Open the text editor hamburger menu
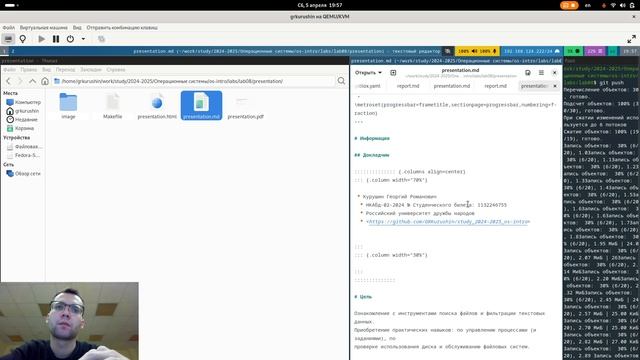This screenshot has width=640, height=360. pos(541,73)
